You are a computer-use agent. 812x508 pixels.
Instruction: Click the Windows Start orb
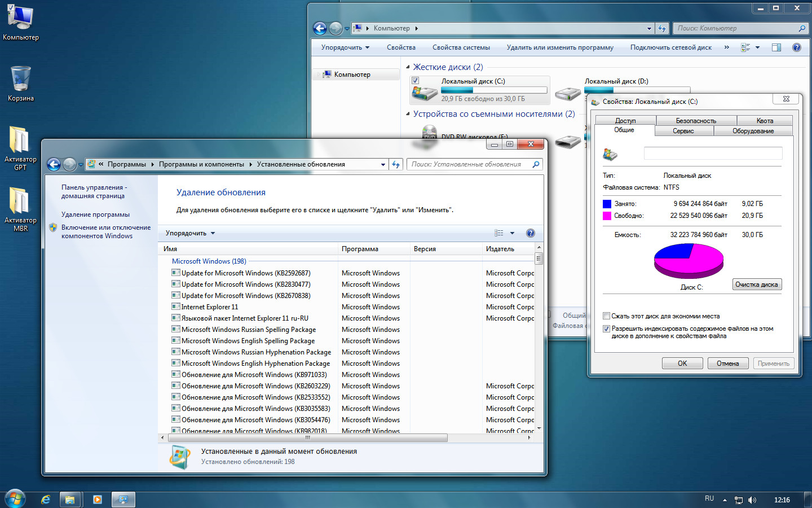[15, 499]
